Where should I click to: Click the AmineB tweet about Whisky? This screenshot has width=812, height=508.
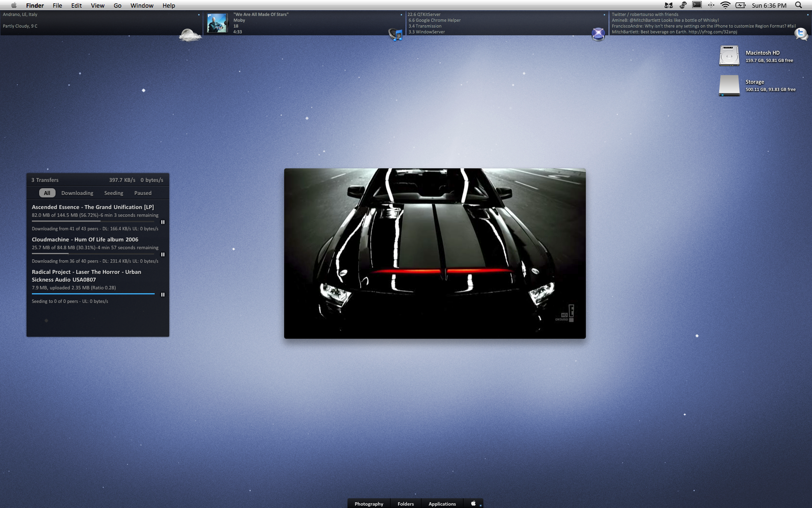click(666, 20)
